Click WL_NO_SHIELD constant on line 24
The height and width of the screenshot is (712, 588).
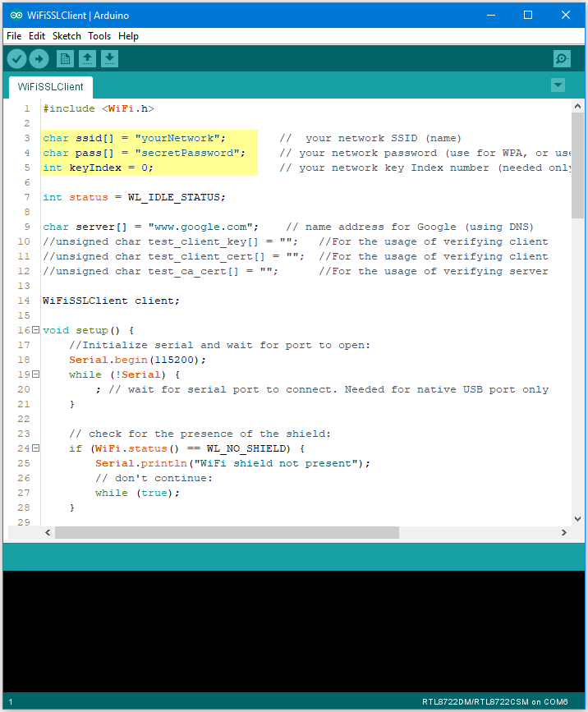pyautogui.click(x=246, y=448)
